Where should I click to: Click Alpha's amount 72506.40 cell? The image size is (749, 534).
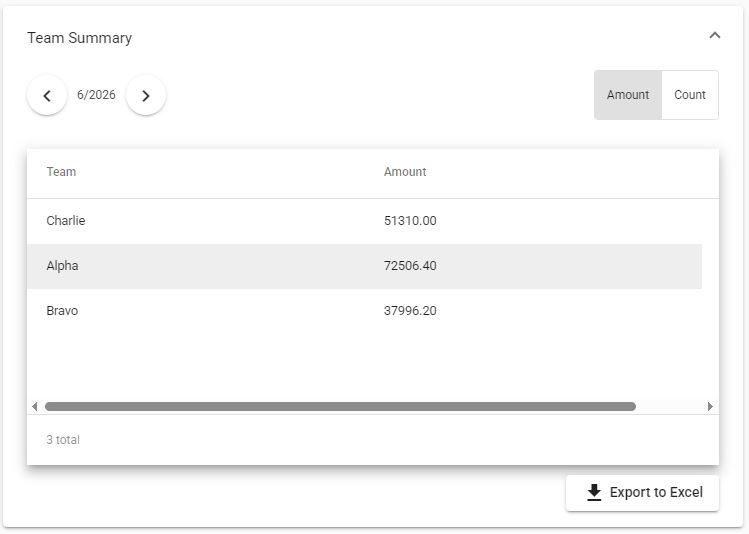[x=410, y=266]
